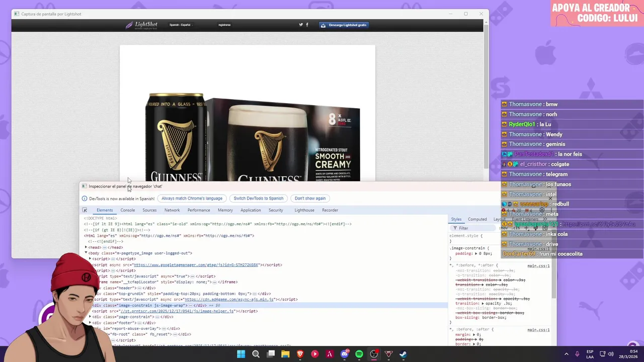
Task: Click the Don't show again button
Action: click(310, 198)
